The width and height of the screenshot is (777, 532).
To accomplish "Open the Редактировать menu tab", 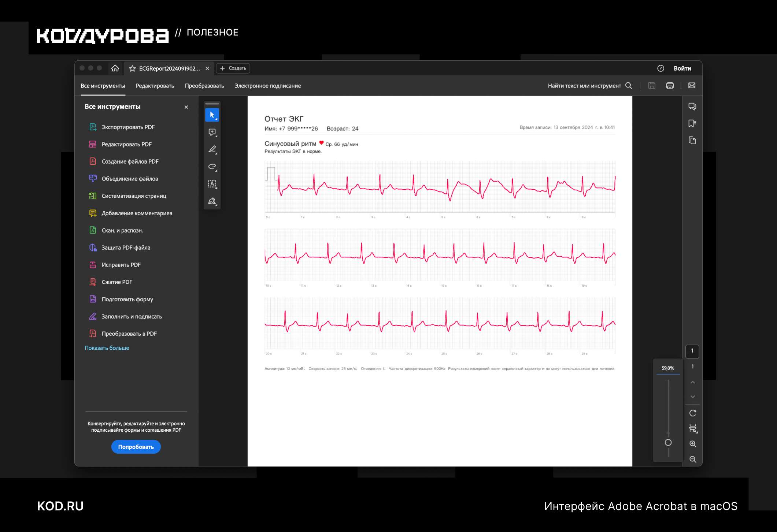I will point(155,86).
